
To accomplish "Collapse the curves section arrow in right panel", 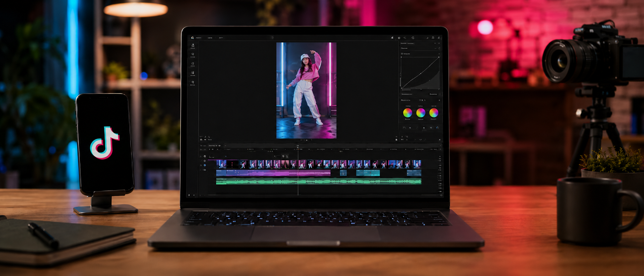I will click(439, 54).
